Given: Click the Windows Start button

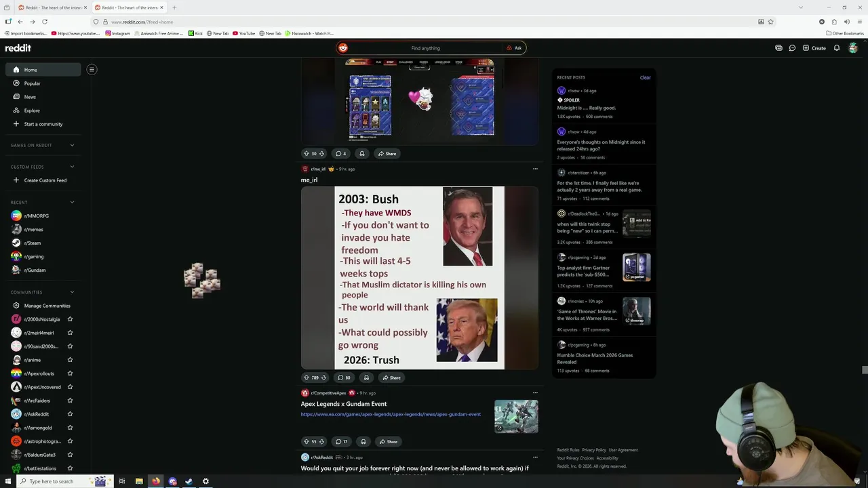Looking at the screenshot, I should tap(7, 481).
